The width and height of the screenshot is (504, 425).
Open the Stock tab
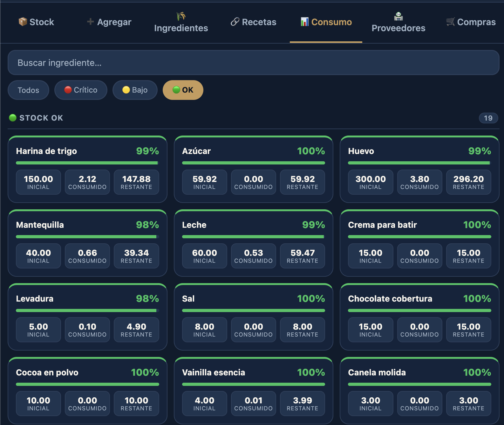[36, 22]
